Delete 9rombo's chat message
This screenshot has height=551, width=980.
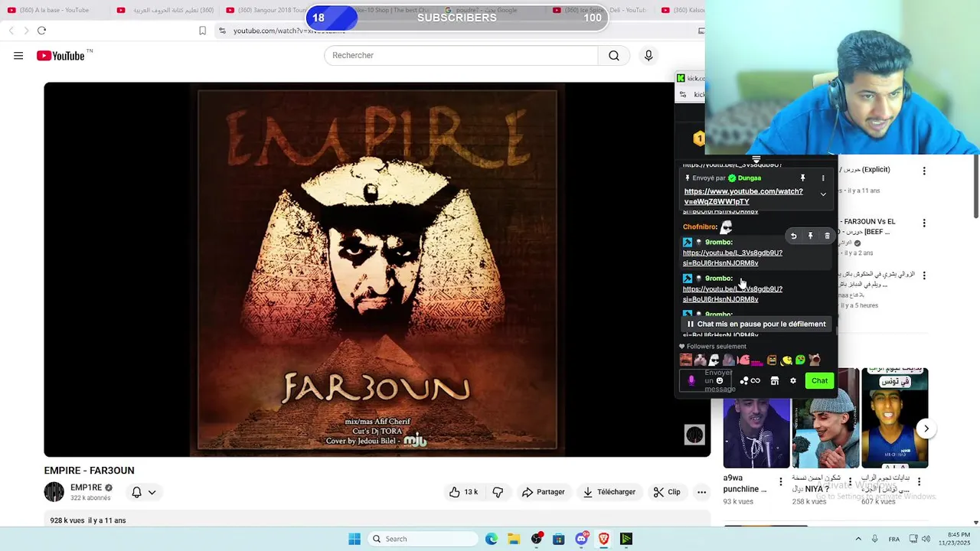(x=827, y=236)
